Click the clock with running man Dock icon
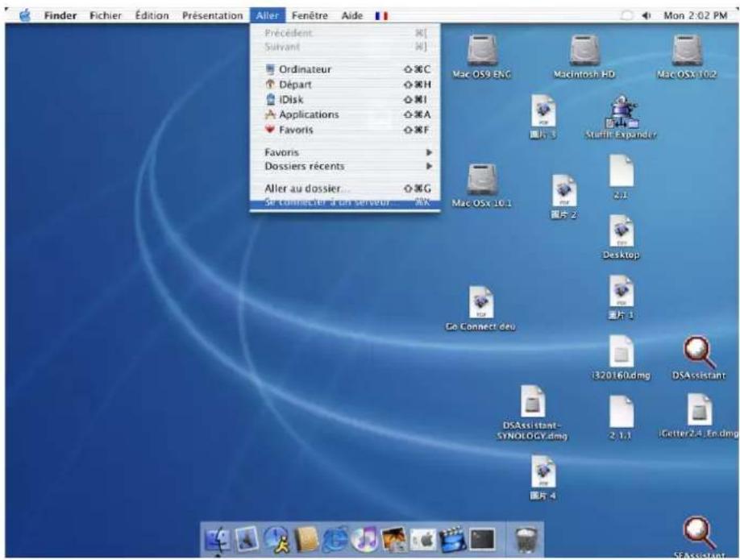This screenshot has width=740, height=560. (276, 539)
